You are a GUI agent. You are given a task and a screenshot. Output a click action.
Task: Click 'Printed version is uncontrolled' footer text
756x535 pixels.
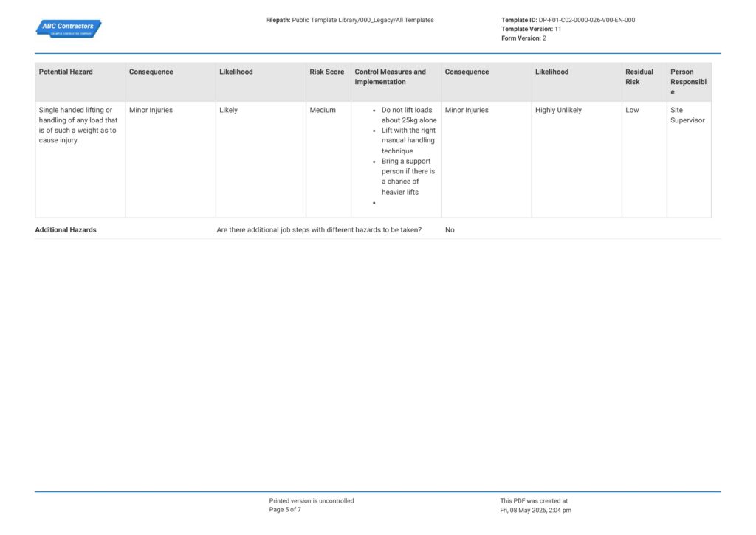[x=312, y=501]
